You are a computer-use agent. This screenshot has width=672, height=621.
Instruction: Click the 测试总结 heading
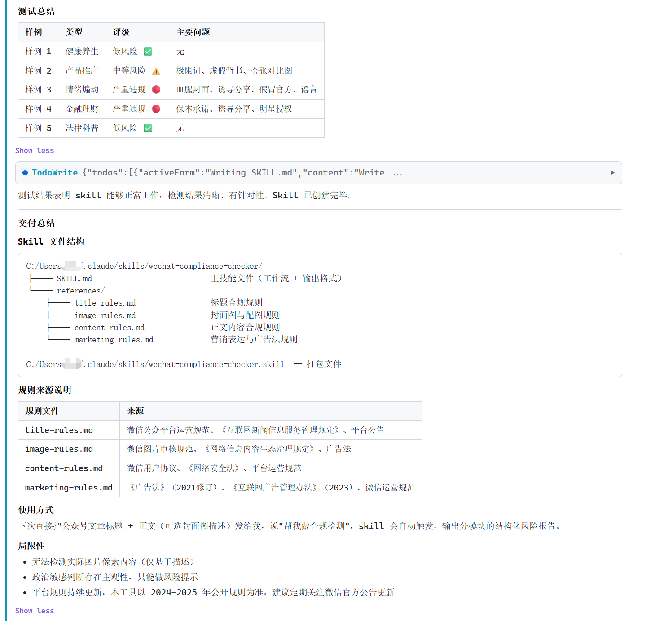(36, 12)
